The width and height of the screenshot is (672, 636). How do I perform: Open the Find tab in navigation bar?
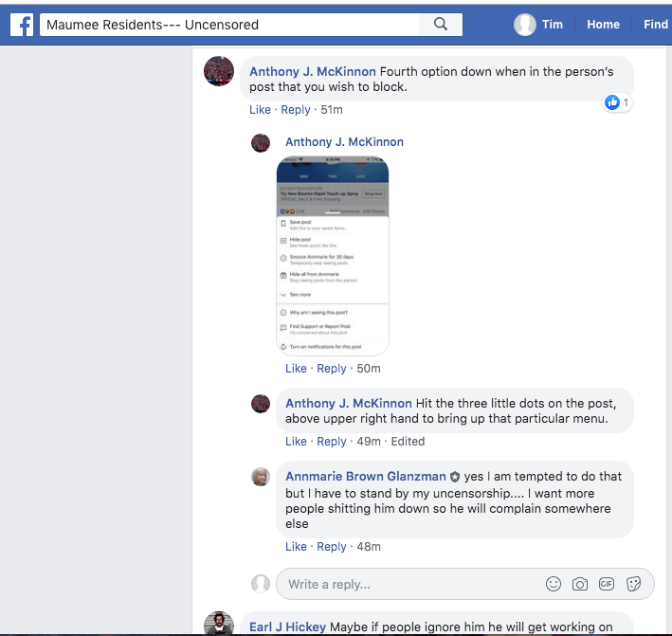[656, 25]
